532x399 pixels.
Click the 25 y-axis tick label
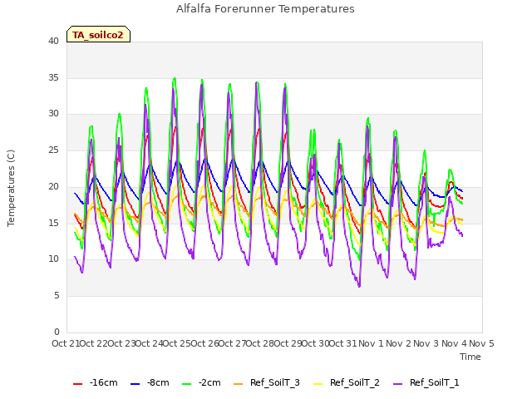click(53, 150)
